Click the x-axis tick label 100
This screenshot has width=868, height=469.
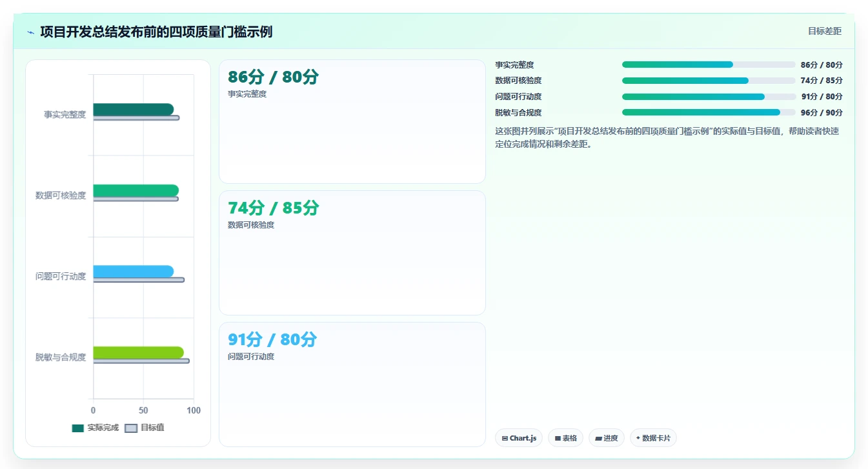coord(194,410)
